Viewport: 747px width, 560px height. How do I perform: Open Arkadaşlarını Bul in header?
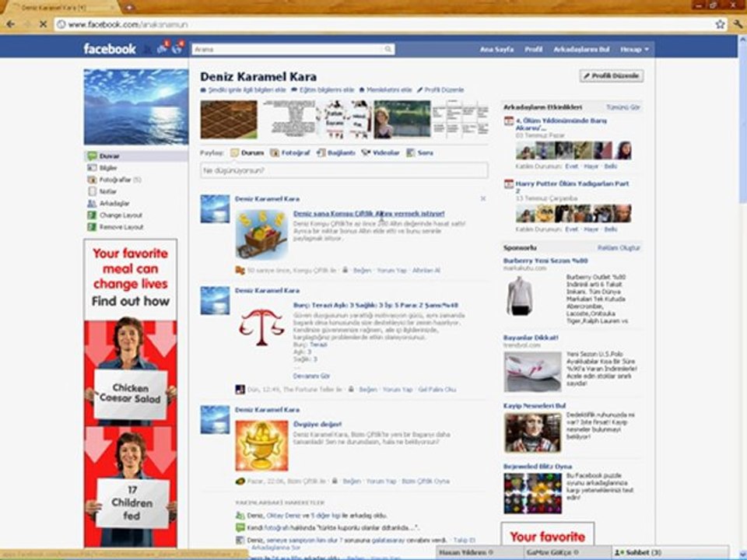pos(581,49)
